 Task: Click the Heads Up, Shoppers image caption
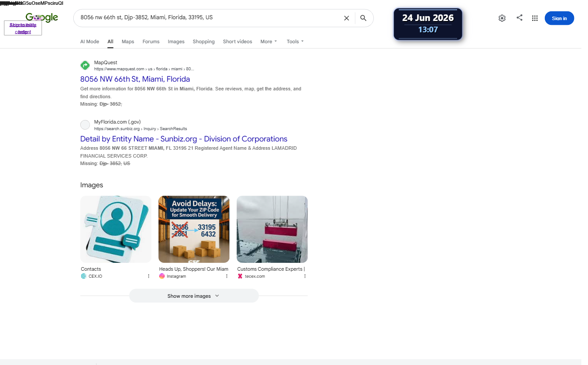tap(194, 269)
